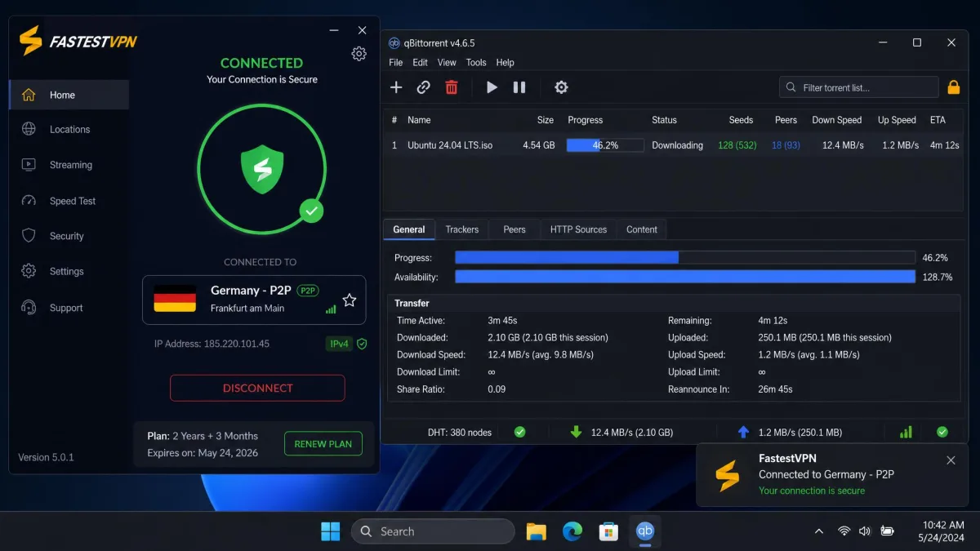
Task: Open Streaming in FastestVPN sidebar
Action: [x=69, y=165]
